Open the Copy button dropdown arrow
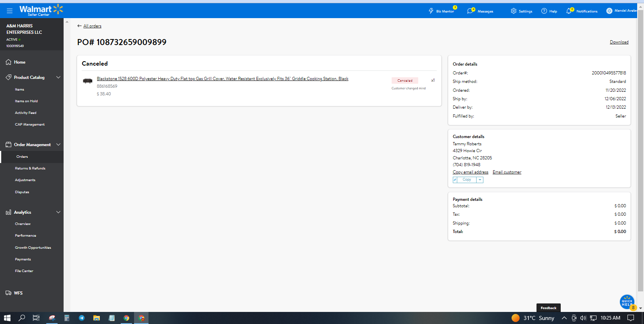The image size is (644, 324). coord(480,180)
